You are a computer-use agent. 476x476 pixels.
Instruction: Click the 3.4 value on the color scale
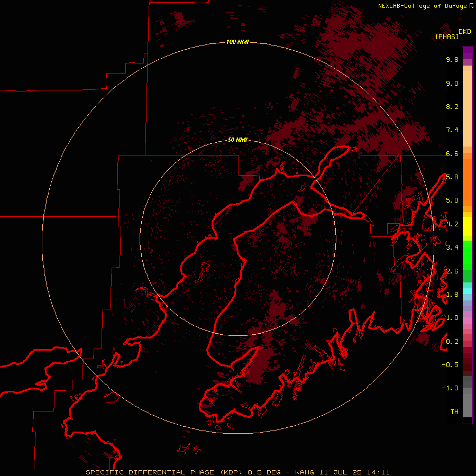452,247
